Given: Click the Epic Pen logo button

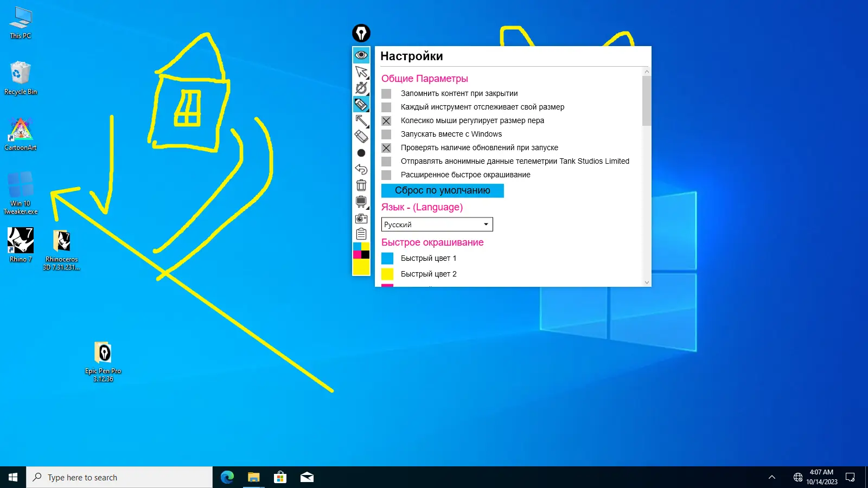Looking at the screenshot, I should point(361,33).
